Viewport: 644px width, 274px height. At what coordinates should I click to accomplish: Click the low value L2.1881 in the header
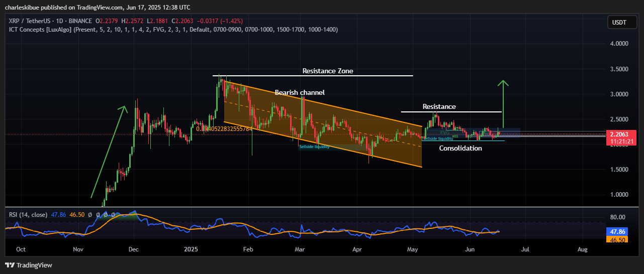tap(157, 21)
